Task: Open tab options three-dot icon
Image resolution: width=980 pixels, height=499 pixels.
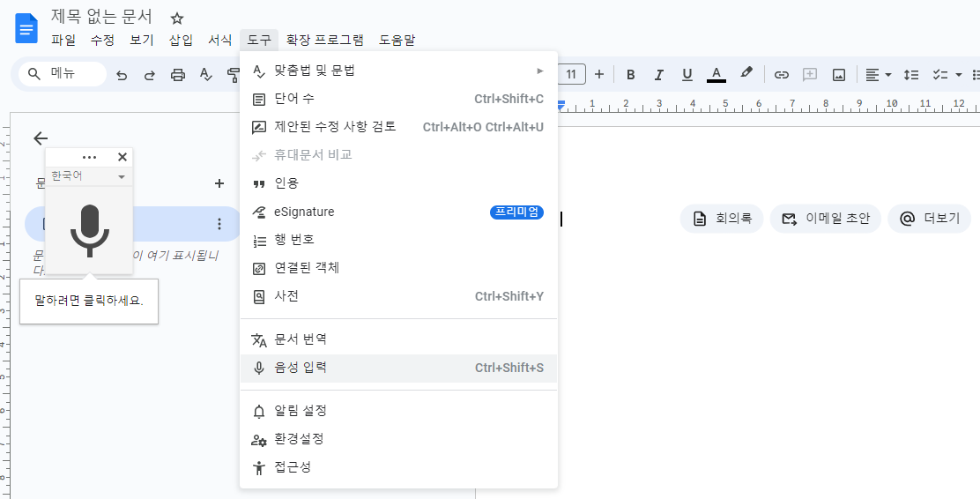Action: (219, 224)
